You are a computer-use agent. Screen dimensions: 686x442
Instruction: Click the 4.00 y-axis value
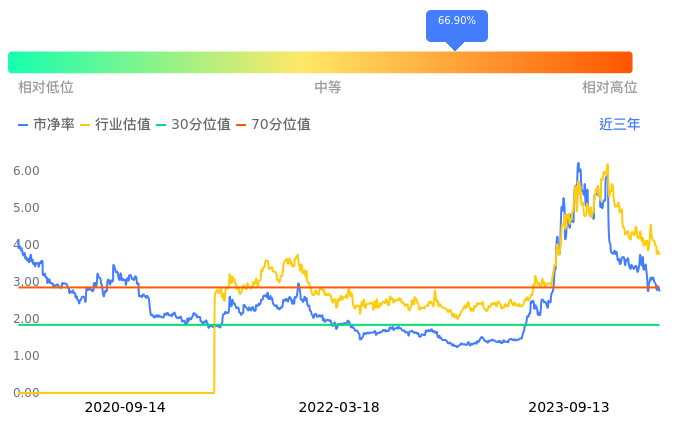point(26,245)
